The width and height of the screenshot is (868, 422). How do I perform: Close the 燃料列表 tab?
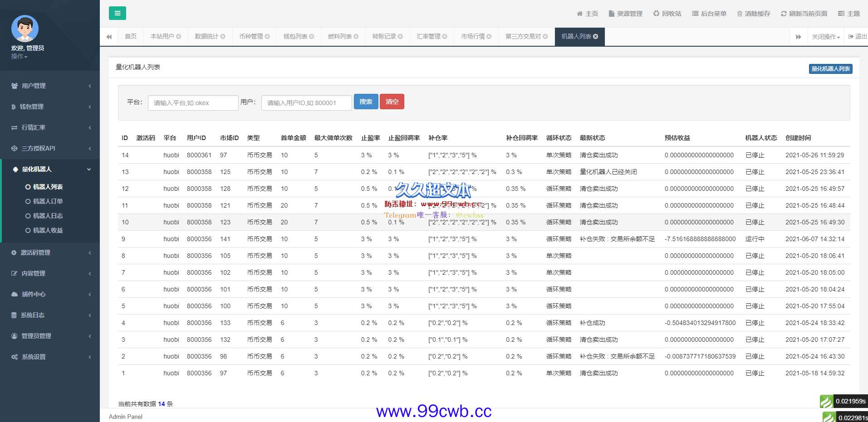pyautogui.click(x=356, y=36)
